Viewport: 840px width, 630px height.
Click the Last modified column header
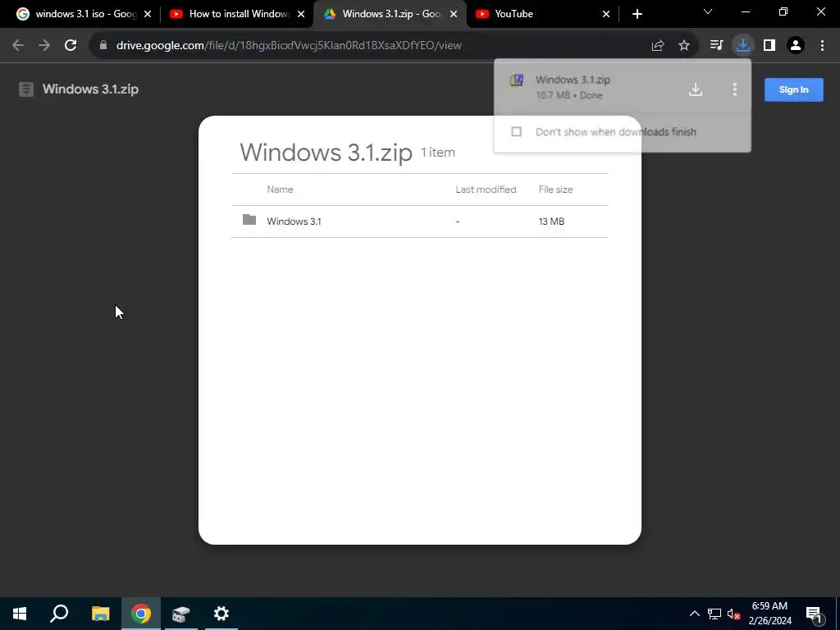click(486, 189)
